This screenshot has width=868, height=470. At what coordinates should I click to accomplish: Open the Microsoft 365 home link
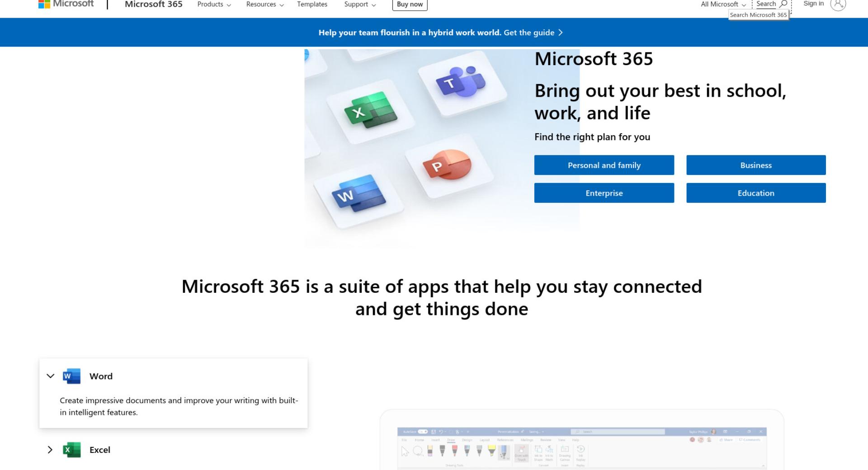153,5
